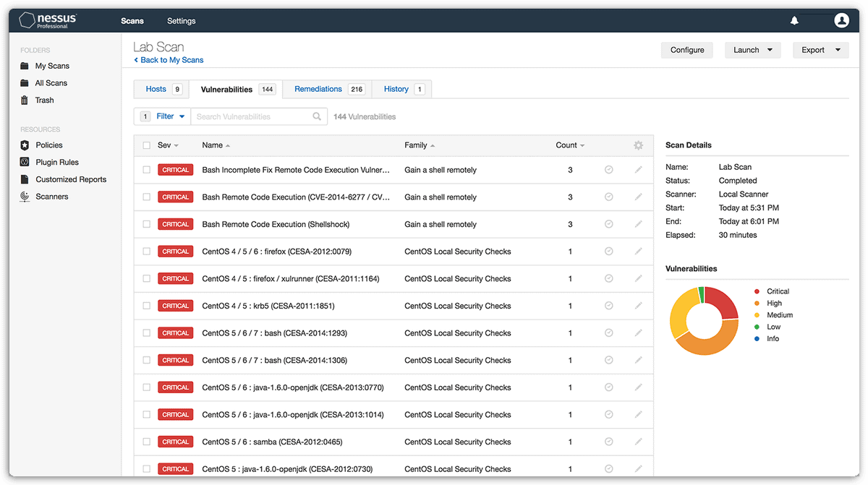Screen dimensions: 868x485
Task: Click edit pencil for krb5 CESA-2011:1851 row
Action: (x=638, y=306)
